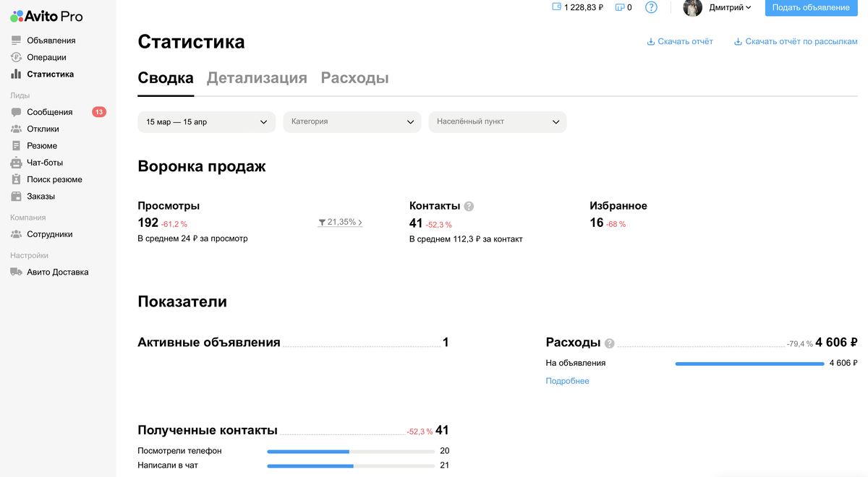
Task: Open the Населённый пункт selector
Action: (497, 121)
